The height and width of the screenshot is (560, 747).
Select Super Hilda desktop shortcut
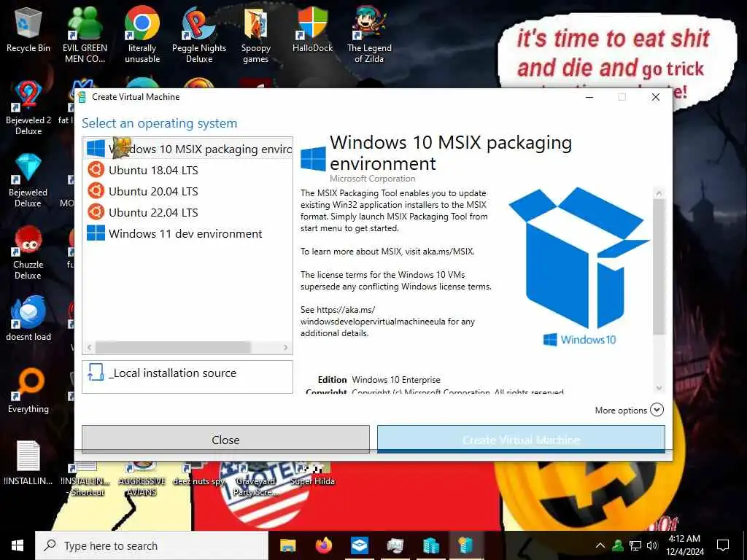[x=312, y=474]
